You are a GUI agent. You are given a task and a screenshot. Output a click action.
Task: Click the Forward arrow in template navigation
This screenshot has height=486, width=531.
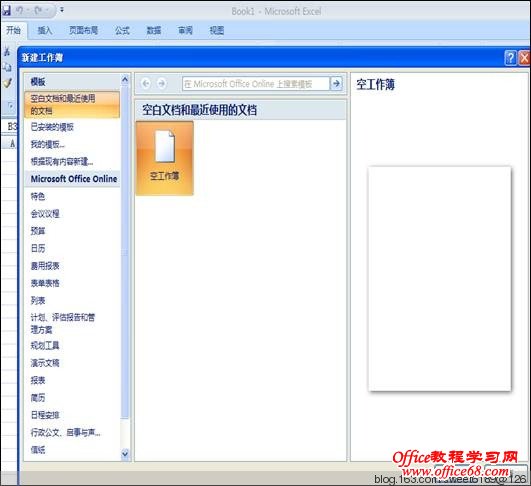click(x=162, y=83)
